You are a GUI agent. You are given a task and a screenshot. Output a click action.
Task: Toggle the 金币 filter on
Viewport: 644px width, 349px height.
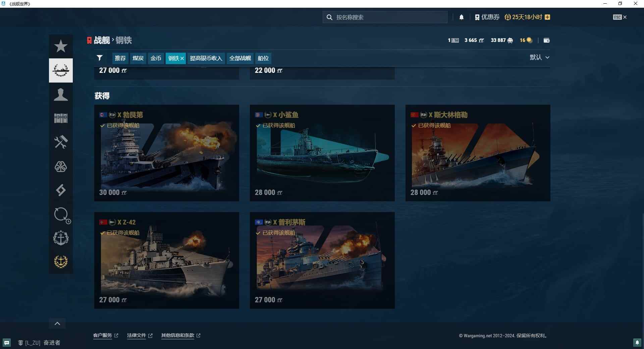(156, 58)
